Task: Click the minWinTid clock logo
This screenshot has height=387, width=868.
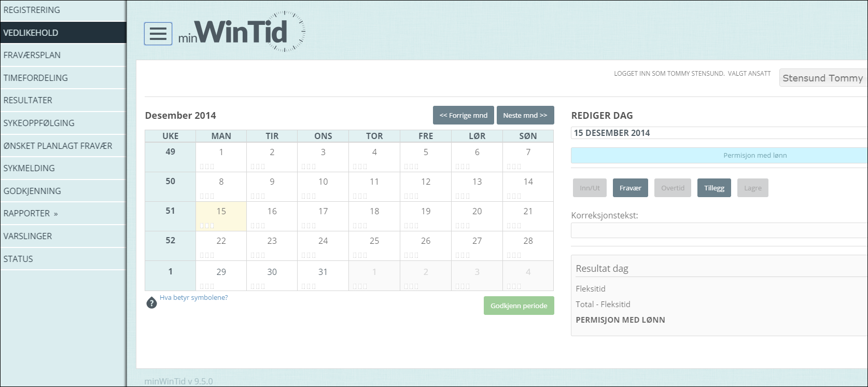Action: coord(242,32)
